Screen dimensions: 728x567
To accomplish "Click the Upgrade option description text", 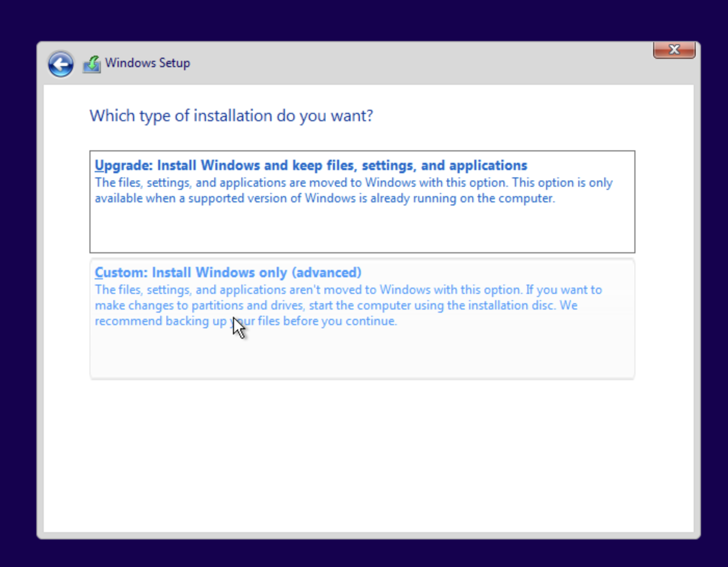I will (354, 190).
